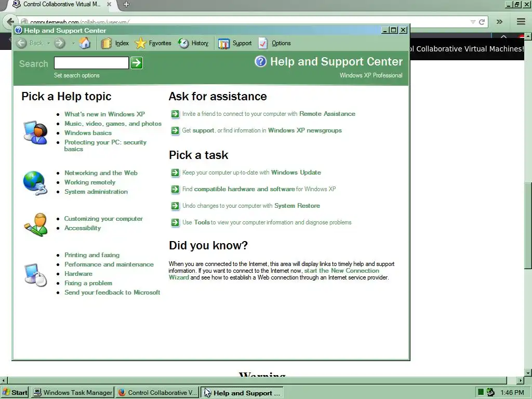Click the Start button on taskbar
This screenshot has height=399, width=532.
pos(15,393)
